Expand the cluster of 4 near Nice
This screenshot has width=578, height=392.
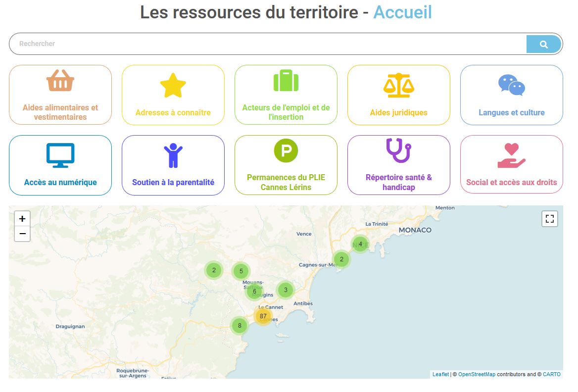tap(360, 244)
